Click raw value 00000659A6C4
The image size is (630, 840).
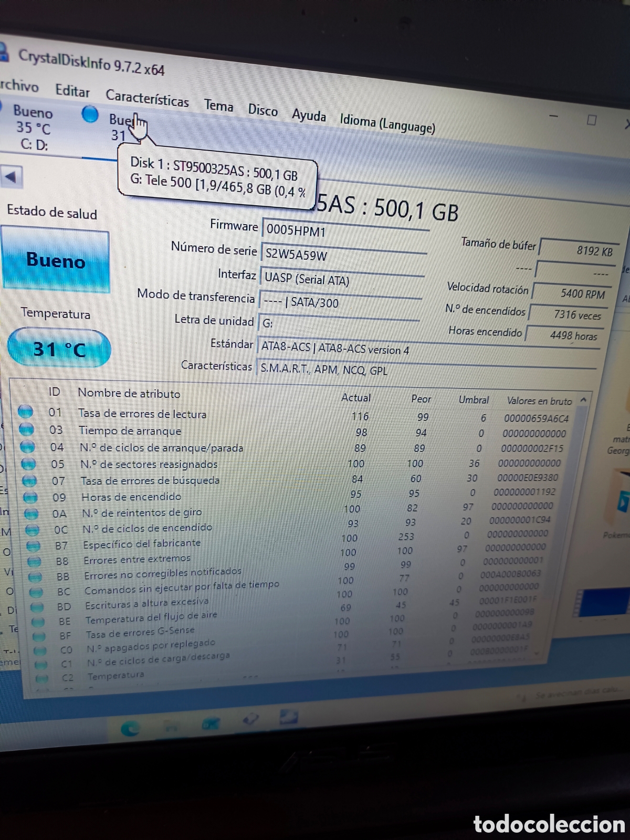click(537, 418)
